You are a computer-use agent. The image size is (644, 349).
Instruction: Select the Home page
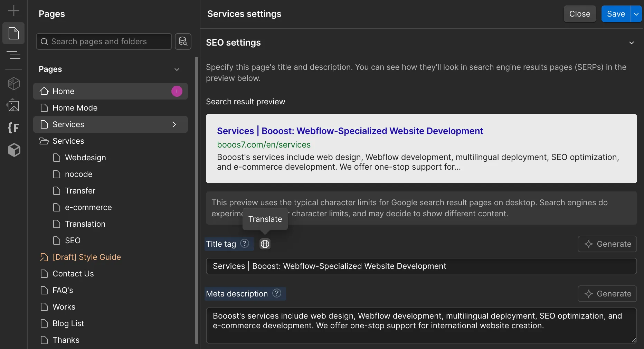(x=111, y=91)
